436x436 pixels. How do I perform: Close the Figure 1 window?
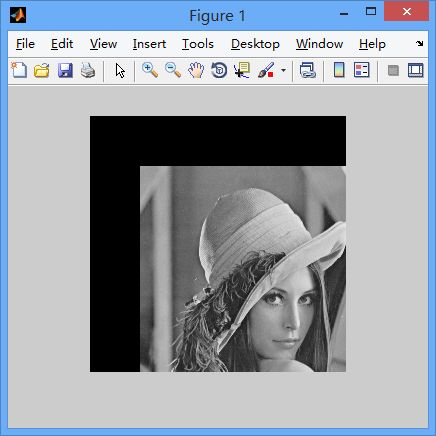coord(407,12)
